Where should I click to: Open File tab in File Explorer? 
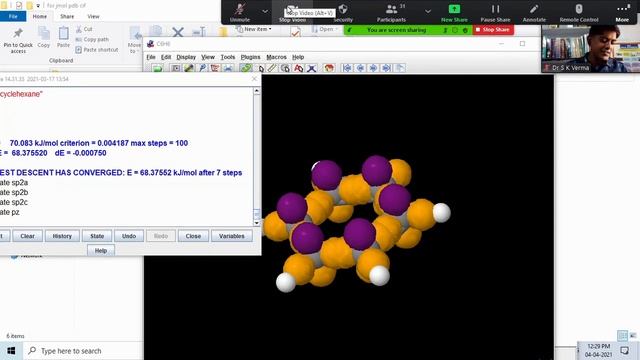[x=13, y=16]
